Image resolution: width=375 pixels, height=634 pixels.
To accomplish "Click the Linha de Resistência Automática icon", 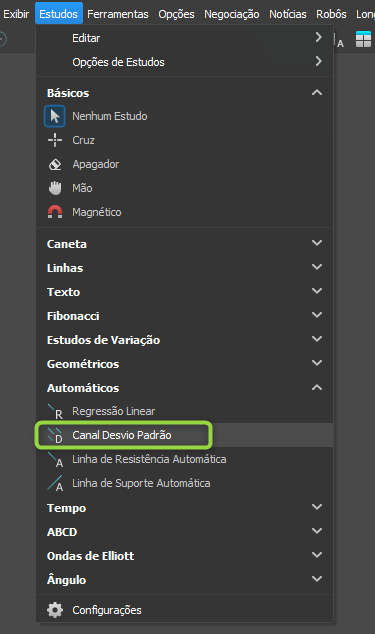I will (55, 460).
